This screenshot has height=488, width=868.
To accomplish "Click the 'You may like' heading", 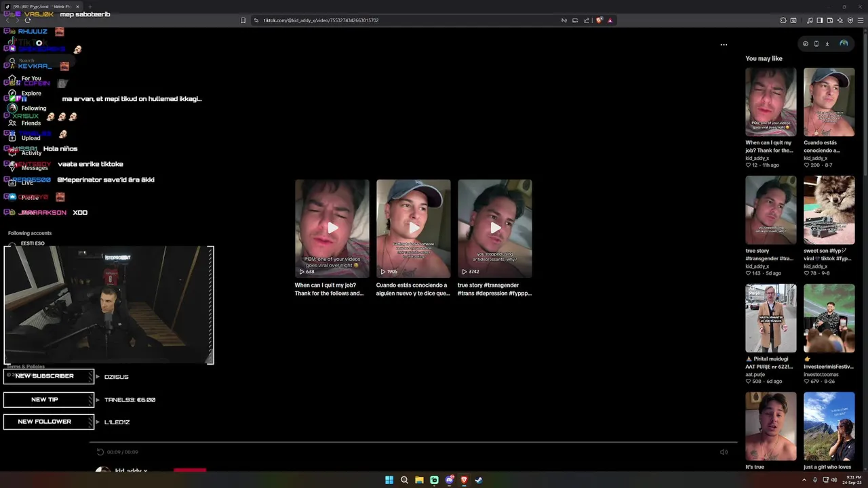I will tap(764, 58).
